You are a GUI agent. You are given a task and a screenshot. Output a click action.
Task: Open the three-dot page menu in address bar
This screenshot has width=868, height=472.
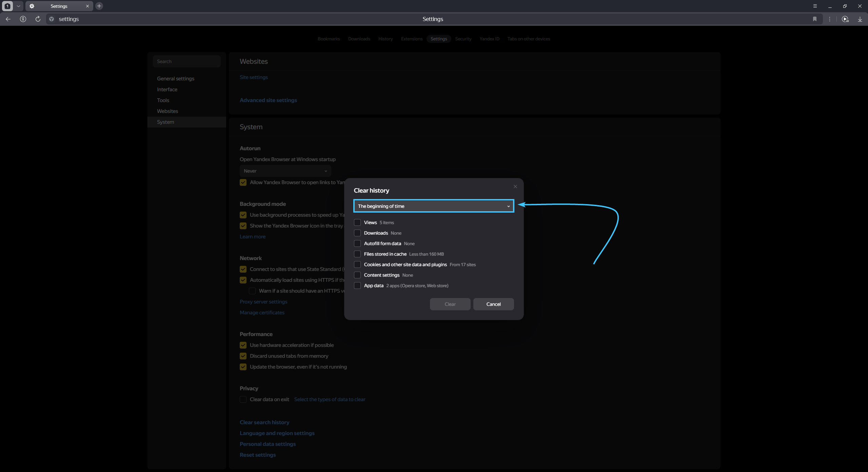point(830,19)
